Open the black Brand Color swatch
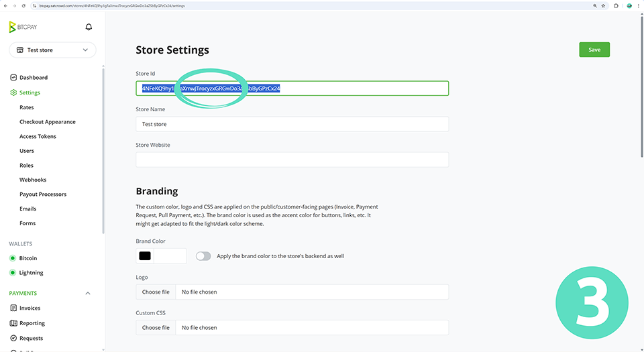Image resolution: width=644 pixels, height=352 pixels. pyautogui.click(x=145, y=256)
